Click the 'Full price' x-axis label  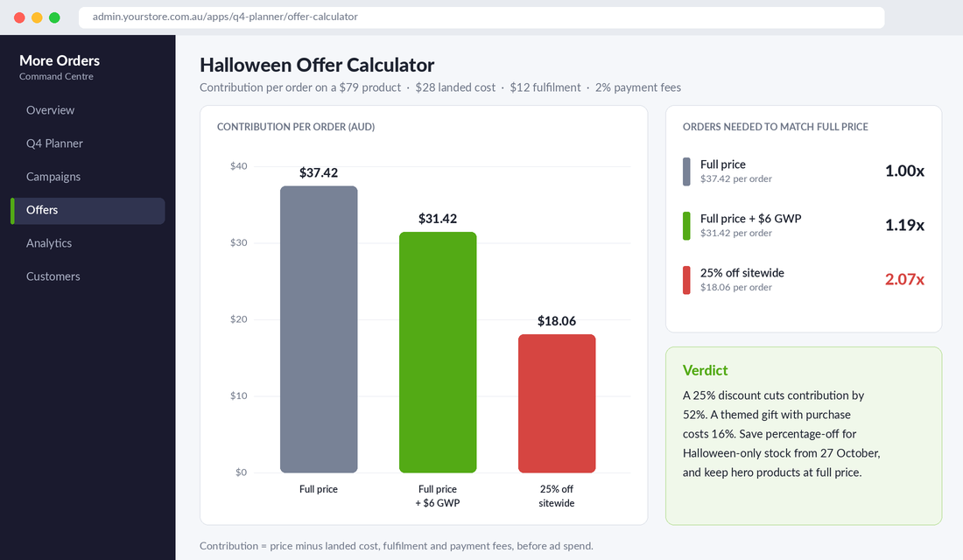tap(319, 489)
